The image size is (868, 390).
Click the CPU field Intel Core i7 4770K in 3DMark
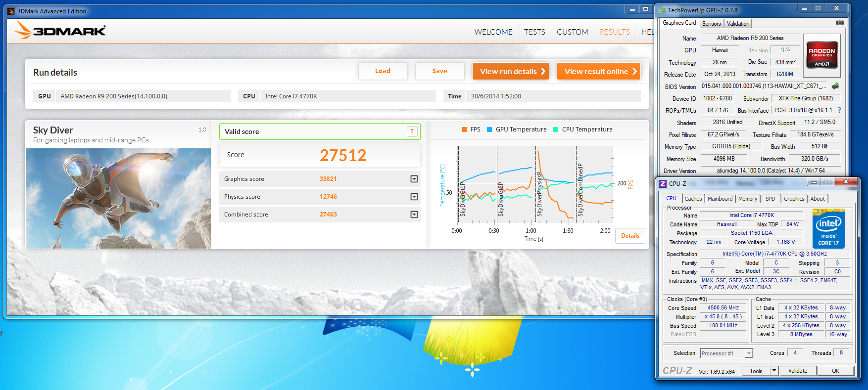pyautogui.click(x=348, y=96)
